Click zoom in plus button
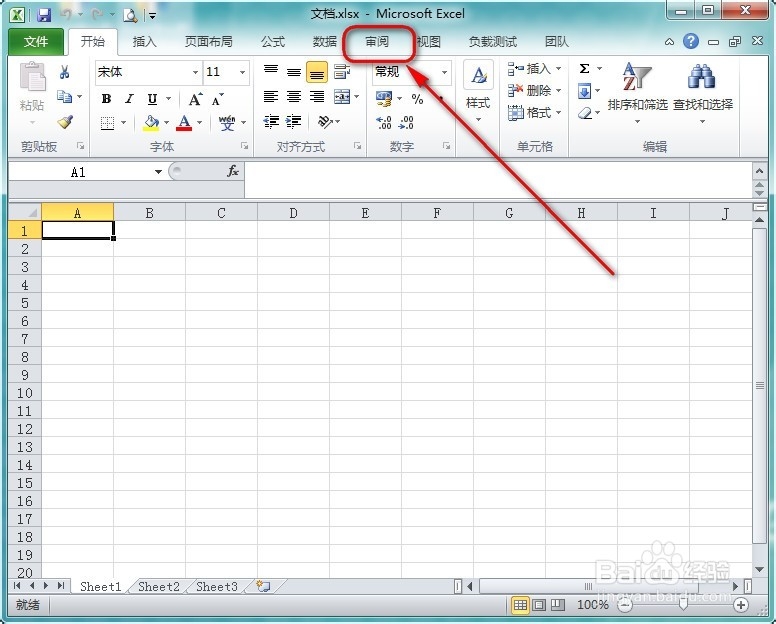Screen dimensions: 776x624 tap(741, 605)
